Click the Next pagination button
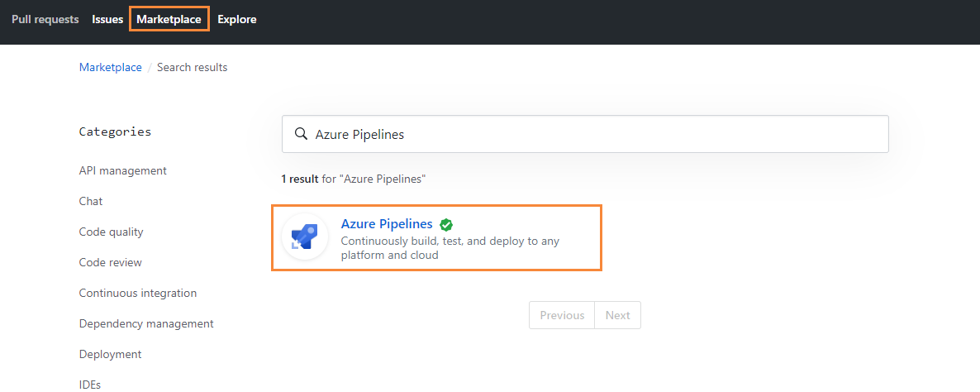This screenshot has width=980, height=392. coord(617,315)
